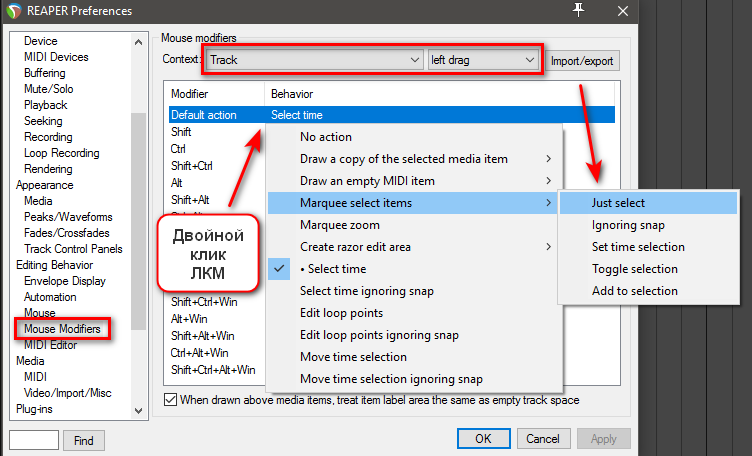Image resolution: width=752 pixels, height=456 pixels.
Task: Select the Editing Behavior category
Action: [x=55, y=265]
